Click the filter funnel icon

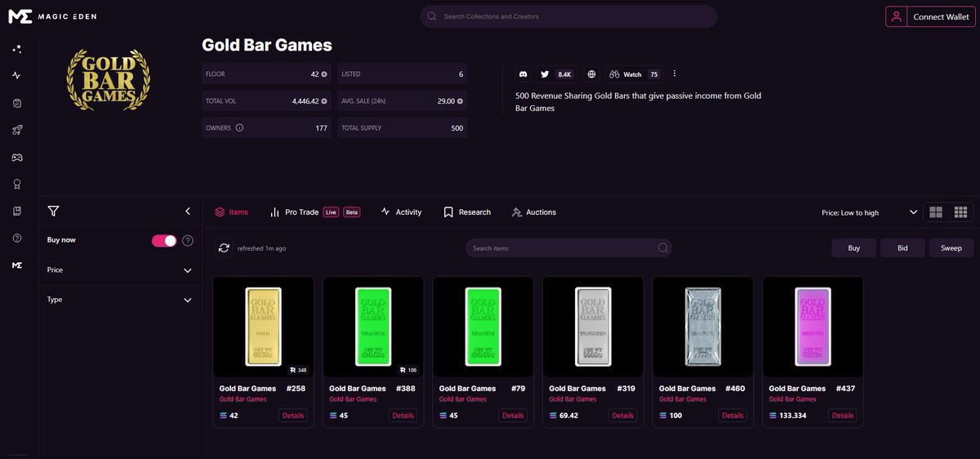(x=53, y=212)
